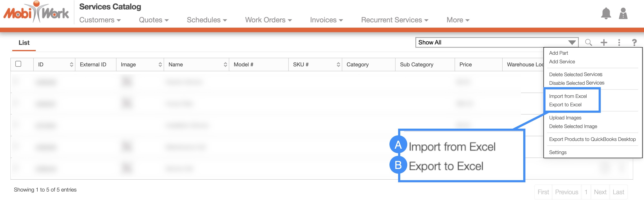Viewport: 644px width, 220px height.
Task: Select Import from Excel menu item
Action: click(x=568, y=96)
